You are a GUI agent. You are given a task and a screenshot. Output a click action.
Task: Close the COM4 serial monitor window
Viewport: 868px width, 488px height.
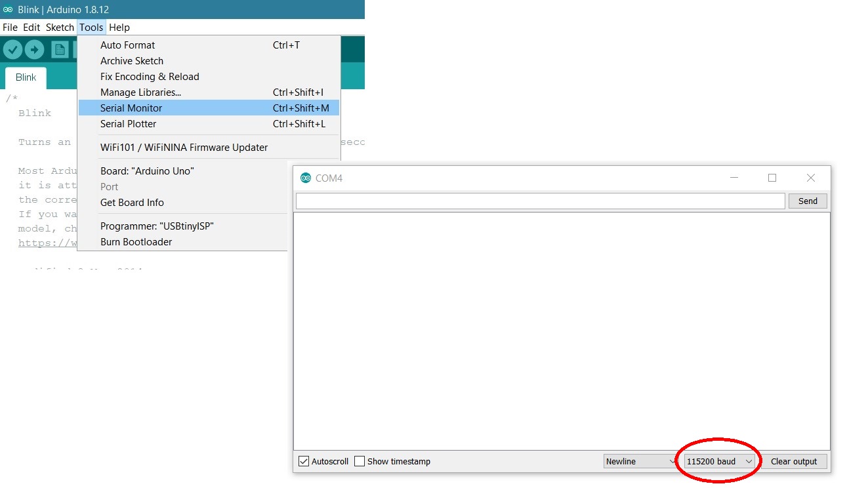[811, 178]
